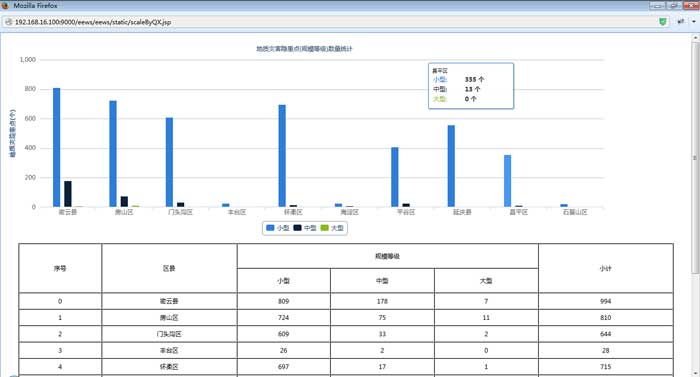Toggle the 小型 series in chart legend
This screenshot has width=700, height=377.
(278, 228)
